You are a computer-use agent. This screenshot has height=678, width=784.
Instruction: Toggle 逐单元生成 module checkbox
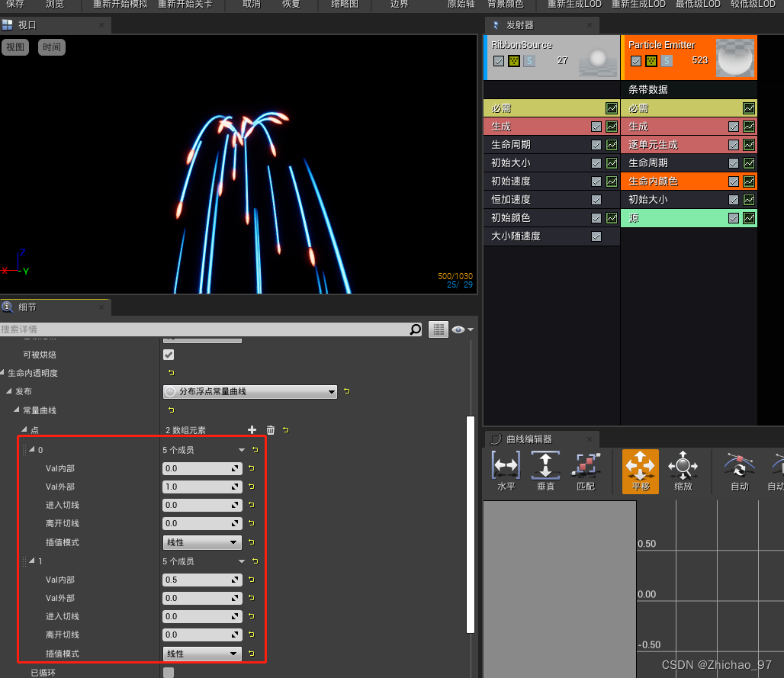[734, 145]
